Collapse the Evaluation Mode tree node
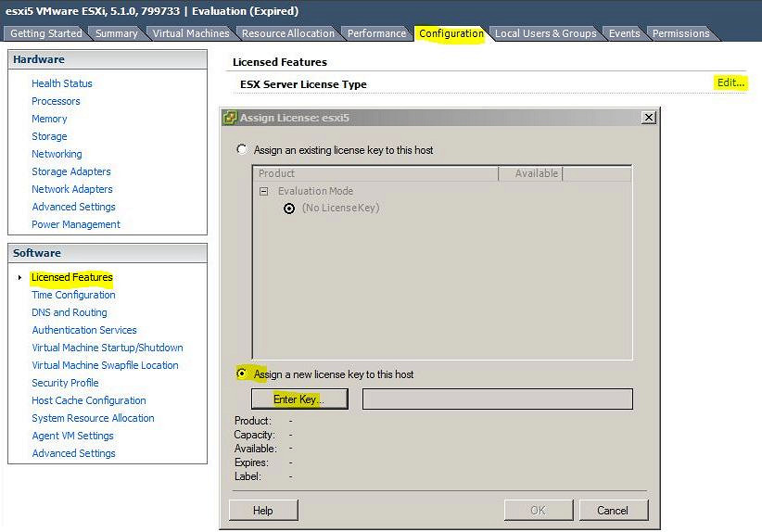Viewport: 762px width, 532px height. (x=264, y=192)
